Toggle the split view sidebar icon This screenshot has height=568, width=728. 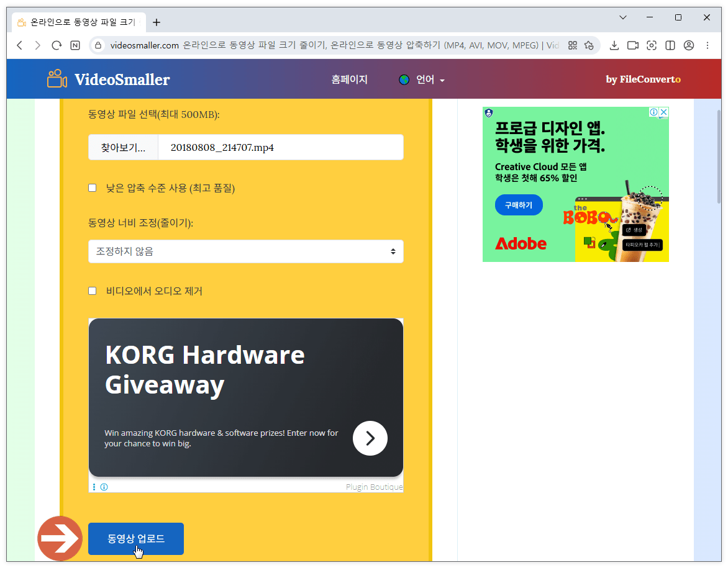pos(670,45)
